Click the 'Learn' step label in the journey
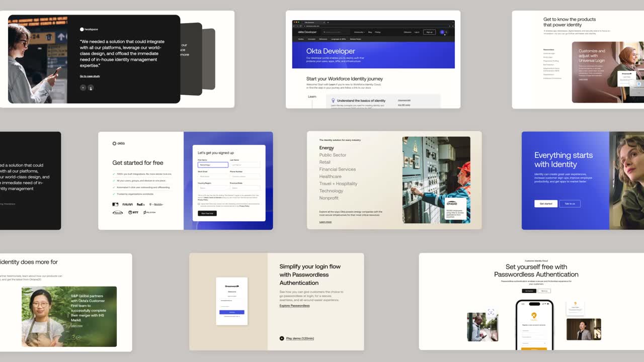The height and width of the screenshot is (362, 644). 312,97
